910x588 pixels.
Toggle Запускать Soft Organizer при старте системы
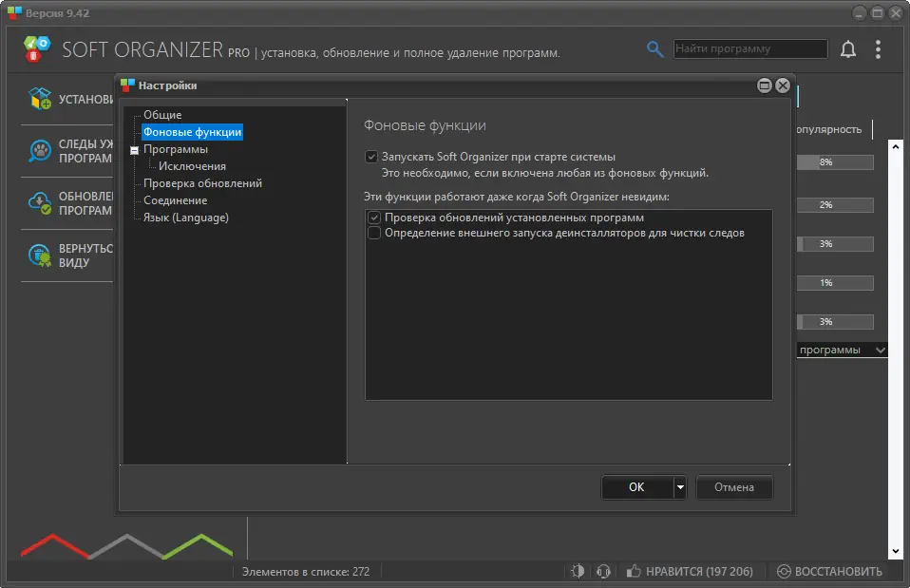pyautogui.click(x=371, y=157)
